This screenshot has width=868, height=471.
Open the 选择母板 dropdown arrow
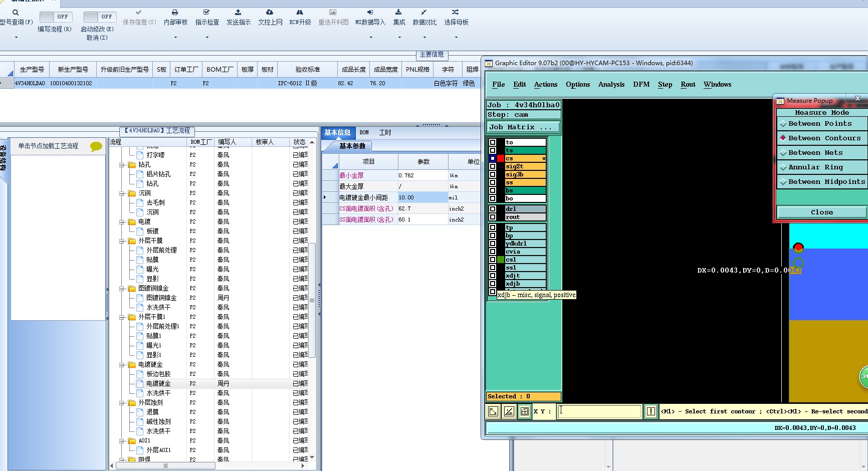pyautogui.click(x=456, y=38)
